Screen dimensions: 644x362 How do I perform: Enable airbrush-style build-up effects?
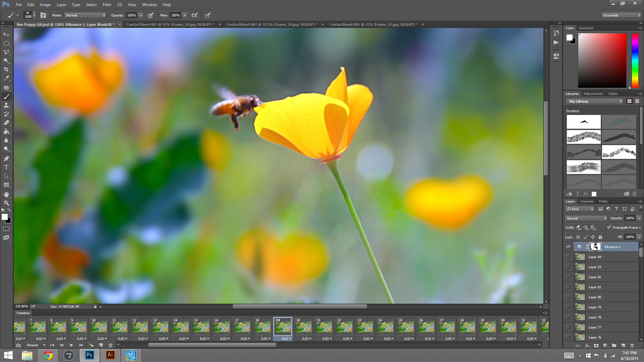[x=195, y=15]
